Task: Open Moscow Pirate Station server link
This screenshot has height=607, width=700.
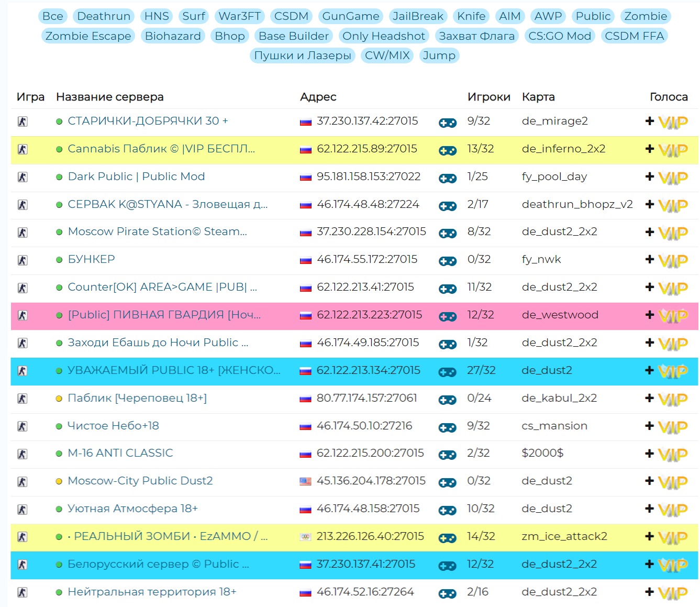Action: click(157, 231)
